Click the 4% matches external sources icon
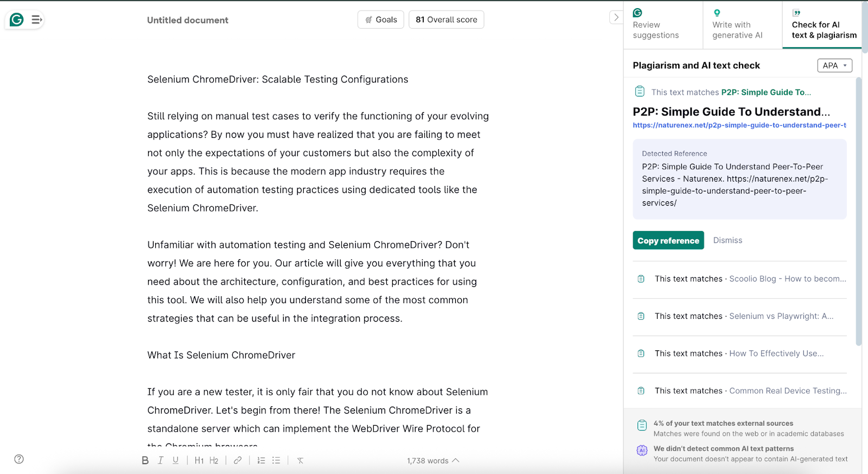868x474 pixels. click(642, 425)
